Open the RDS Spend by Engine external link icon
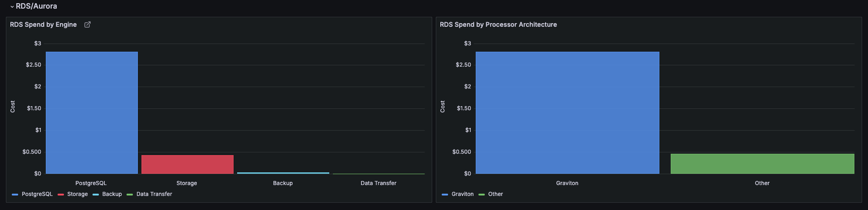This screenshot has height=210, width=868. [88, 24]
